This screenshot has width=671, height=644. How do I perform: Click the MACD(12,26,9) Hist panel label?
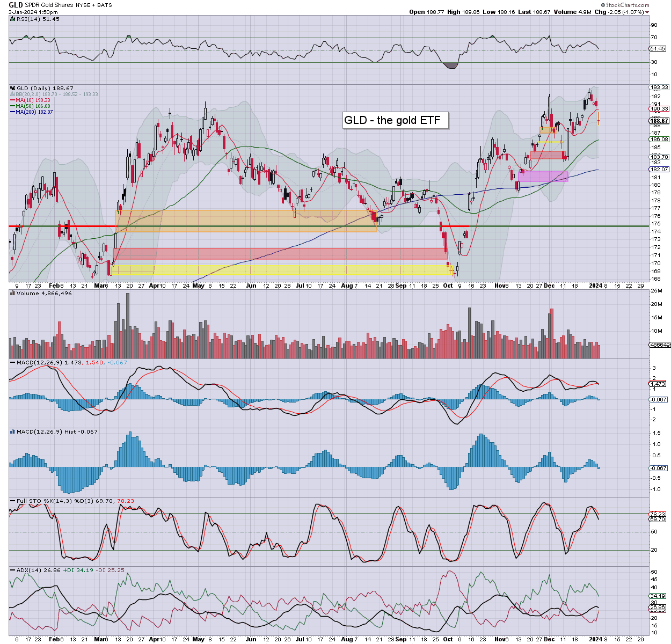(54, 431)
